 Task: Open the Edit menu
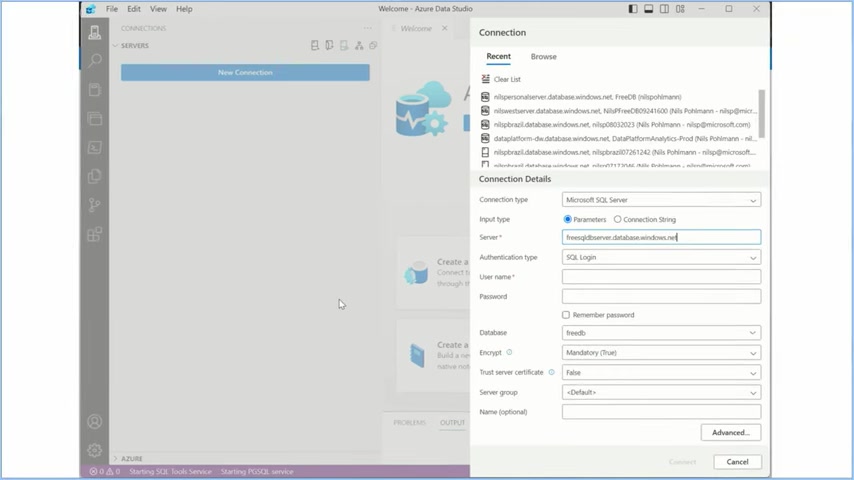click(134, 9)
